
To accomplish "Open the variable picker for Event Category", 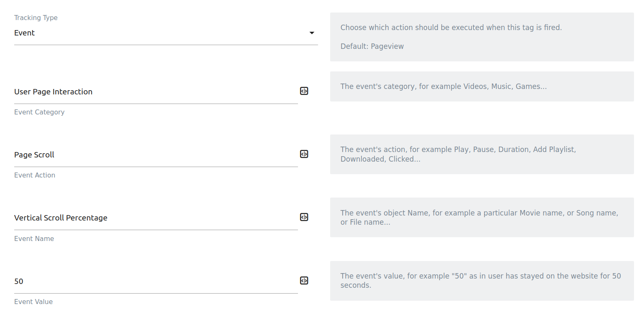I will pos(304,91).
